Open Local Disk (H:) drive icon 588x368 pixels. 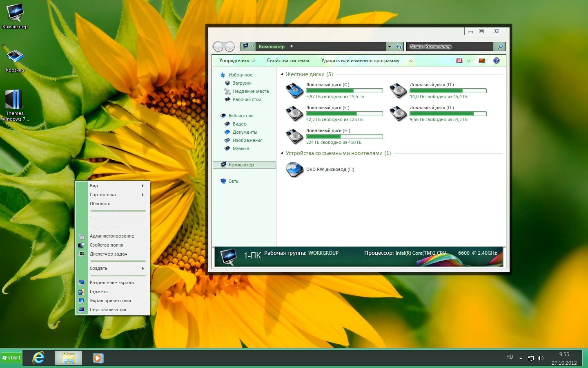(294, 137)
